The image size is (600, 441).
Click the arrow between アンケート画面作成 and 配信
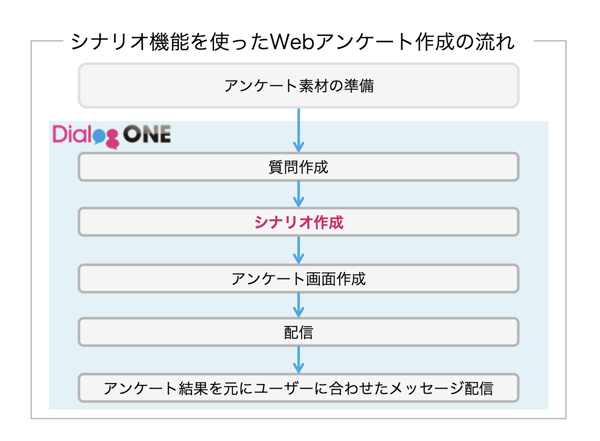click(x=299, y=305)
